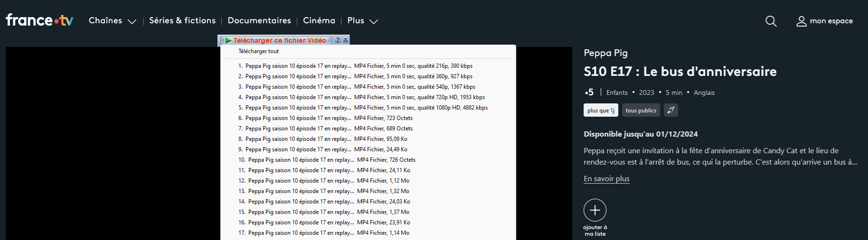Image resolution: width=868 pixels, height=240 pixels.
Task: Select download item 10, 726 Octets
Action: [368, 160]
